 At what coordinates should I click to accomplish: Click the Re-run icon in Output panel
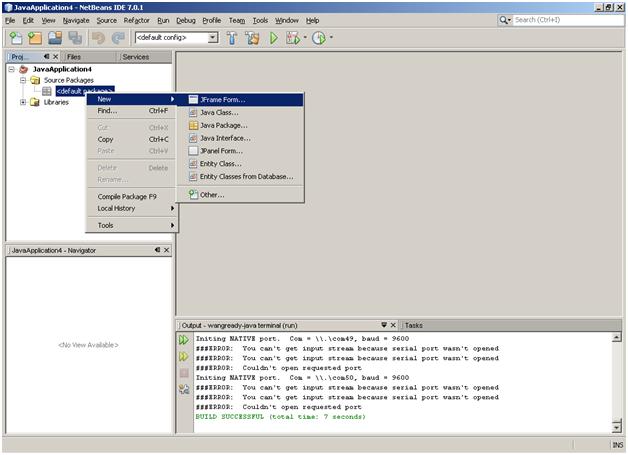pos(184,340)
